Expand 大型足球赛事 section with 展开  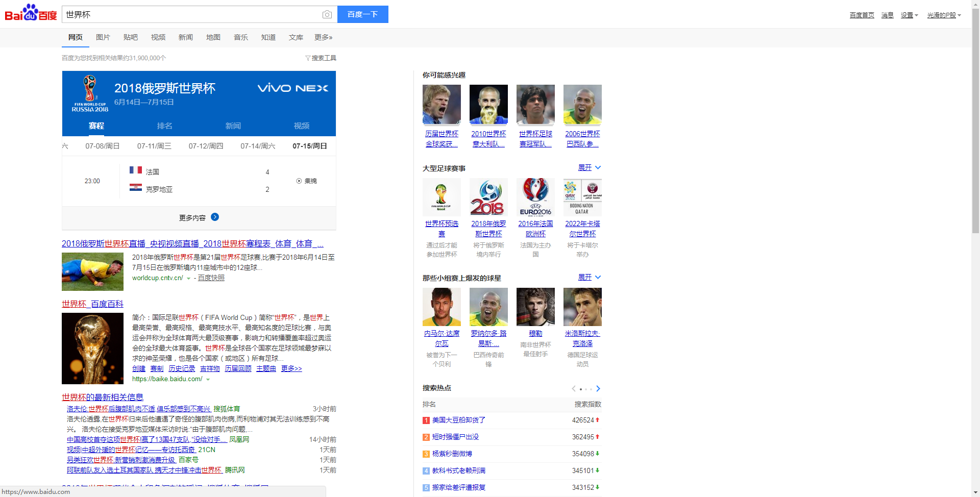590,168
